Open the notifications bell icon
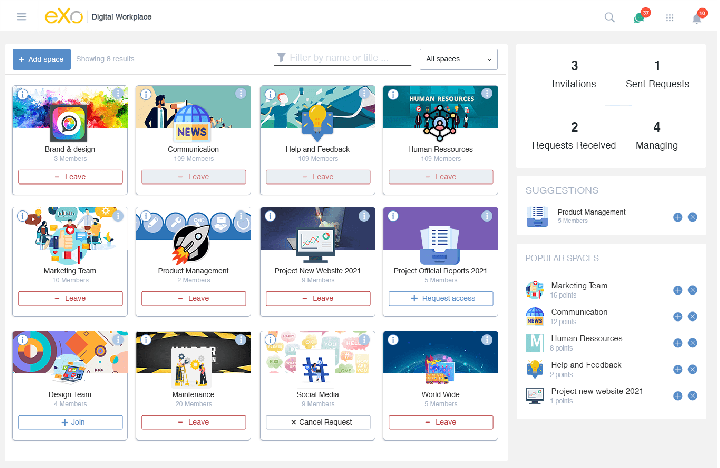 pos(697,18)
